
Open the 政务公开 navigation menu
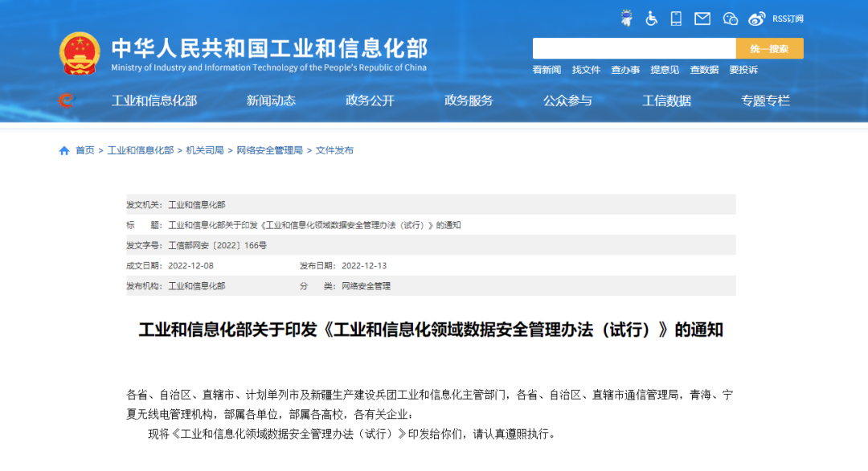coord(370,100)
